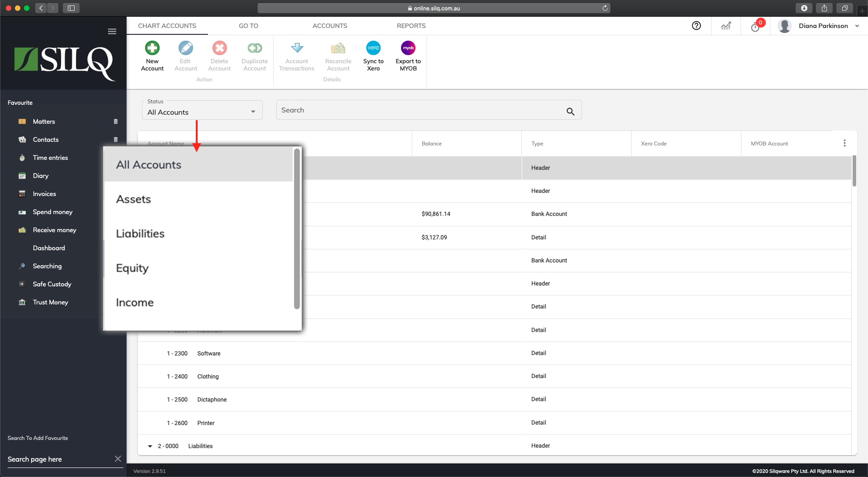Image resolution: width=868 pixels, height=477 pixels.
Task: Open Trust Money sidebar link
Action: tap(50, 302)
